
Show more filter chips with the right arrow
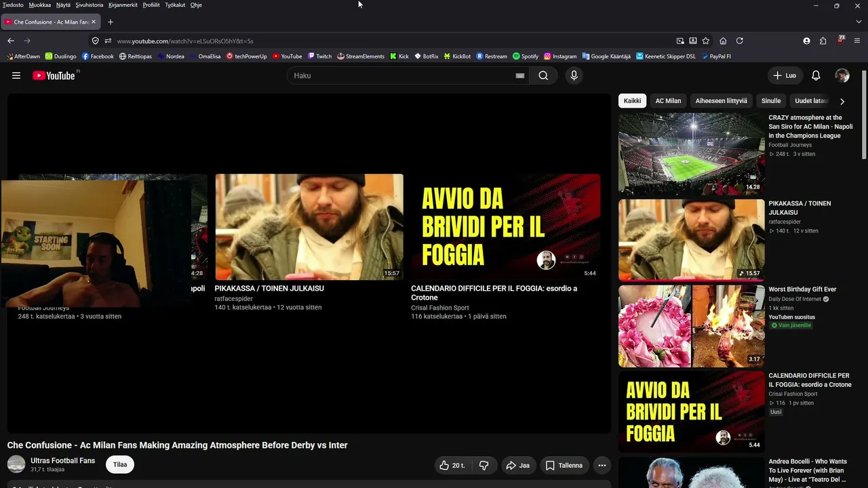[842, 101]
